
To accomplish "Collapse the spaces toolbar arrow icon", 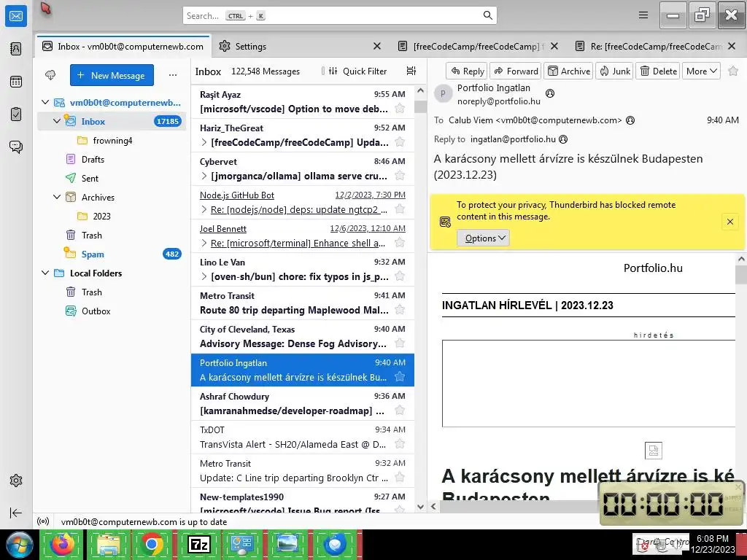I will coord(16,513).
